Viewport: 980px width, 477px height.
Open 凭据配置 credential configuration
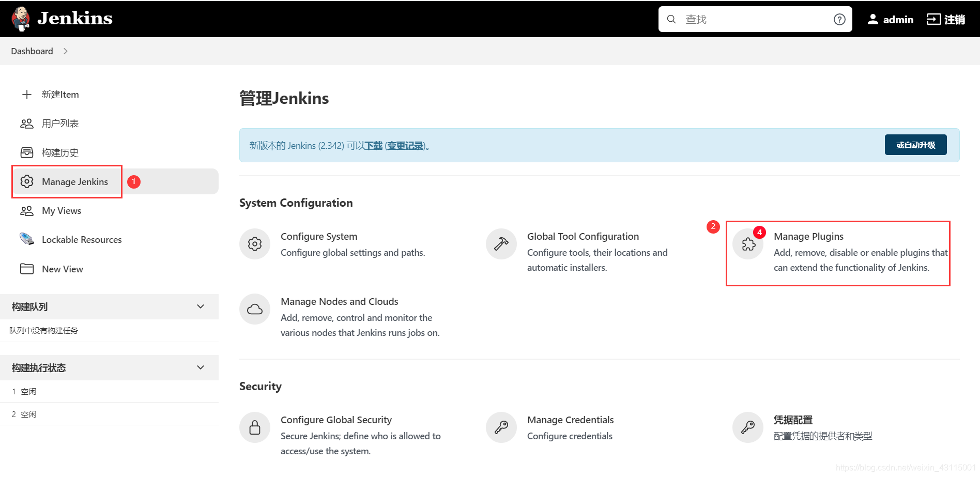click(x=793, y=420)
